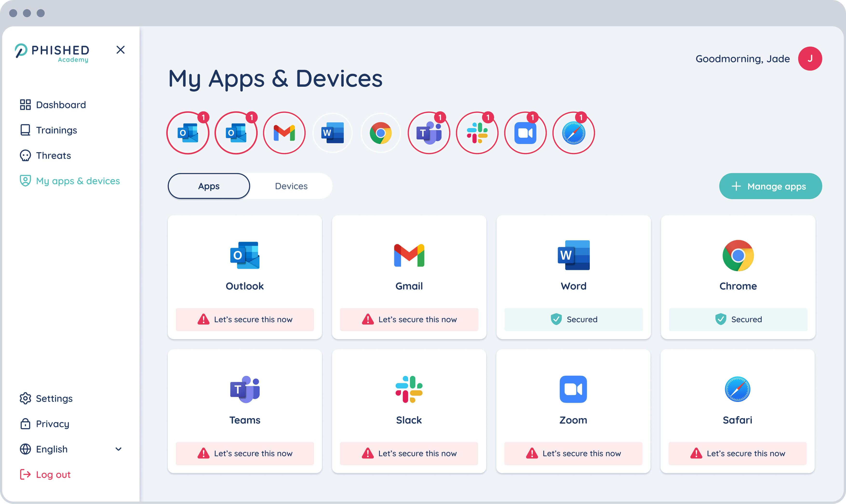Select the Zoom circle icon

pyautogui.click(x=525, y=133)
